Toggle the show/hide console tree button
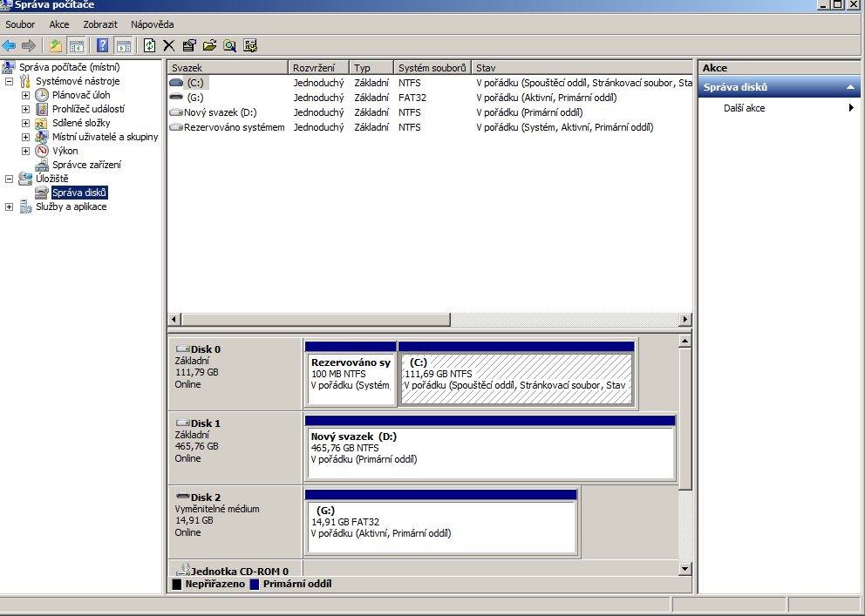The height and width of the screenshot is (616, 865). (77, 45)
